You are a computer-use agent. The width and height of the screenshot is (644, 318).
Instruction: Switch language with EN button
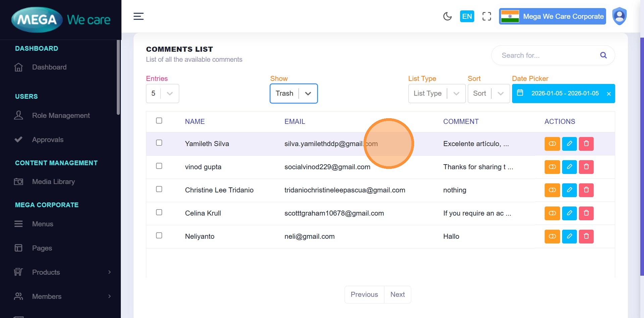click(467, 16)
